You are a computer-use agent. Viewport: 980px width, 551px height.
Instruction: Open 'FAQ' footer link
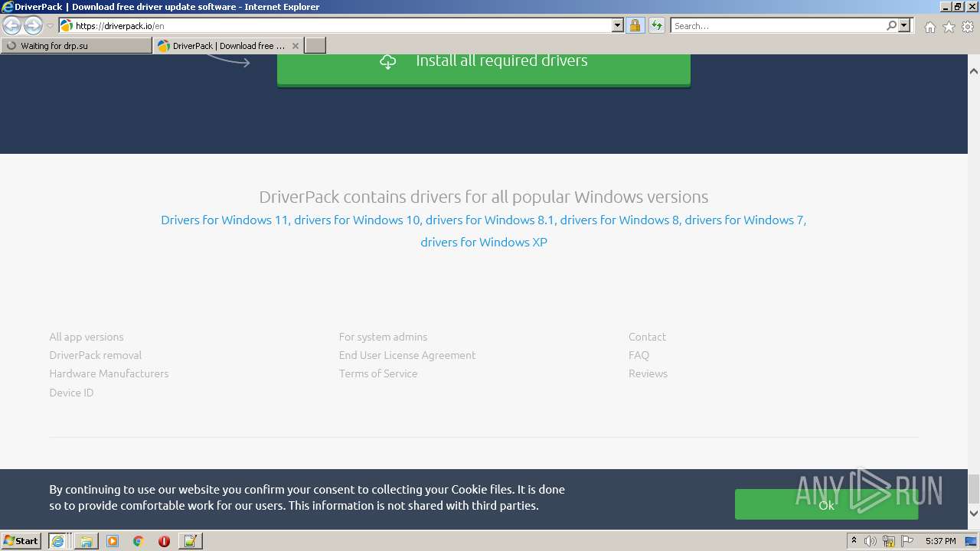coord(639,355)
